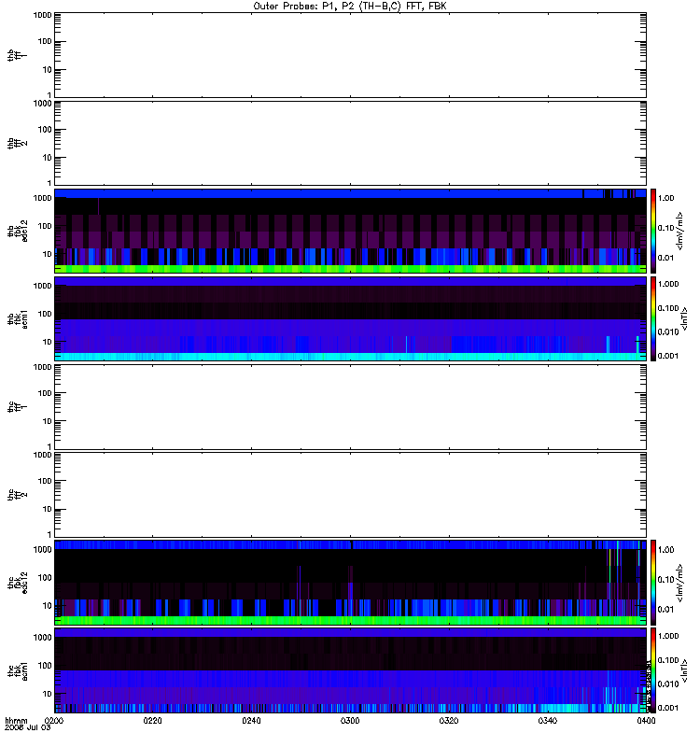Click the 0220 time axis label

coord(152,721)
